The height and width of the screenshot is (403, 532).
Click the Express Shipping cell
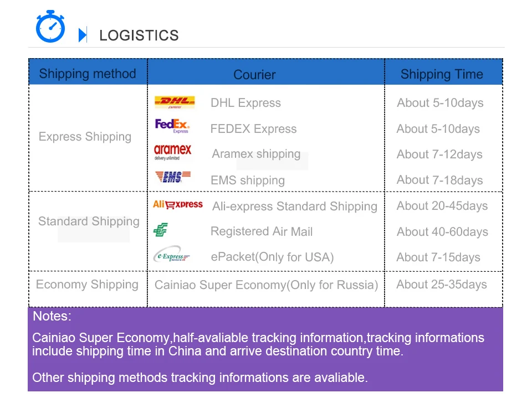click(85, 137)
